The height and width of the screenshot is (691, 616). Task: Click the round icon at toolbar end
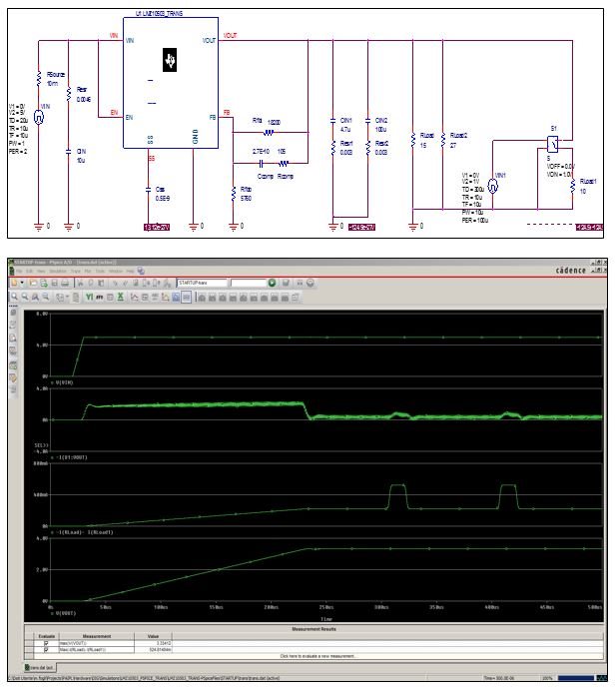[x=310, y=283]
